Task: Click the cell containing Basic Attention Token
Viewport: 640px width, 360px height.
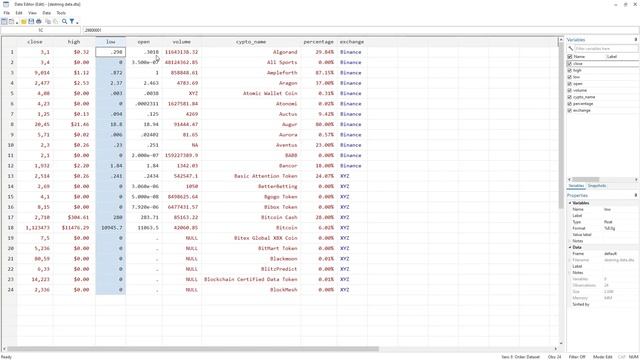Action: click(x=251, y=176)
